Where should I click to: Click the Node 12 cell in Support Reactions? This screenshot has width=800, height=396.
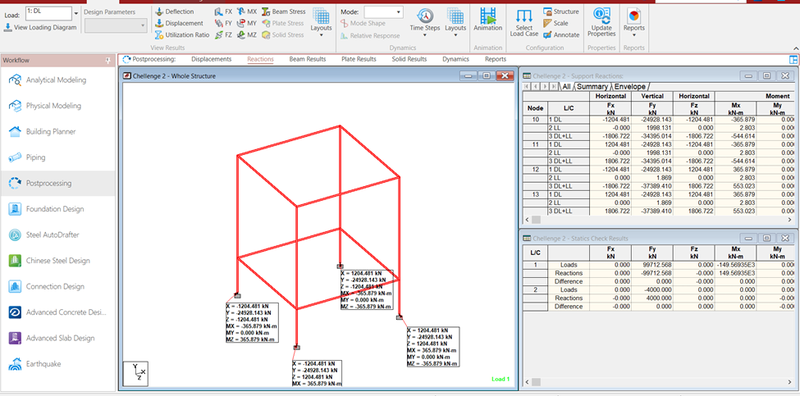point(535,169)
